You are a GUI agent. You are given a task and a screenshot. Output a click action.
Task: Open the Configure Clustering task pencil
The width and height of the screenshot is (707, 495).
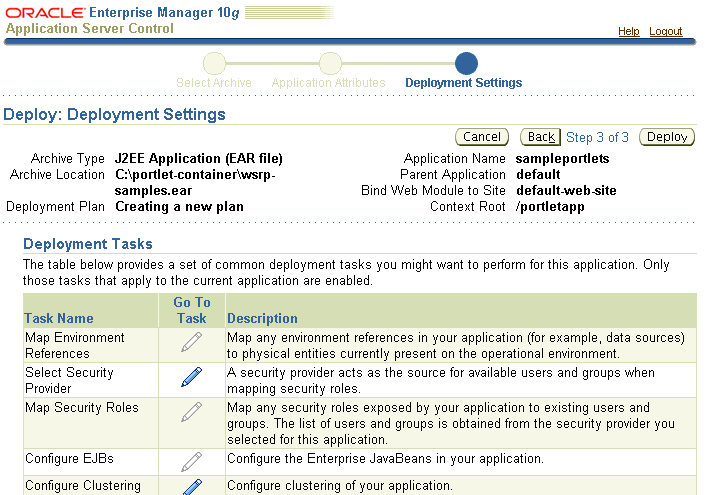193,487
